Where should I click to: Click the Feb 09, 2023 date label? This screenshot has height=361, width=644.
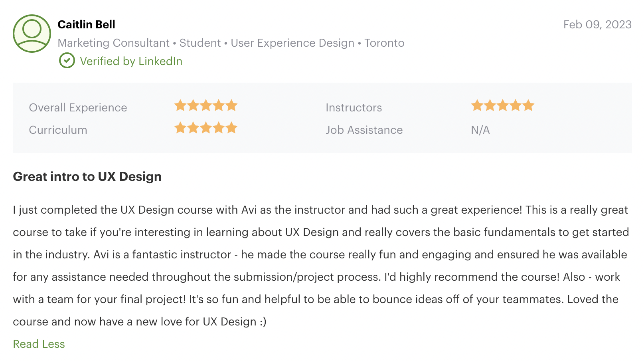[x=597, y=24]
